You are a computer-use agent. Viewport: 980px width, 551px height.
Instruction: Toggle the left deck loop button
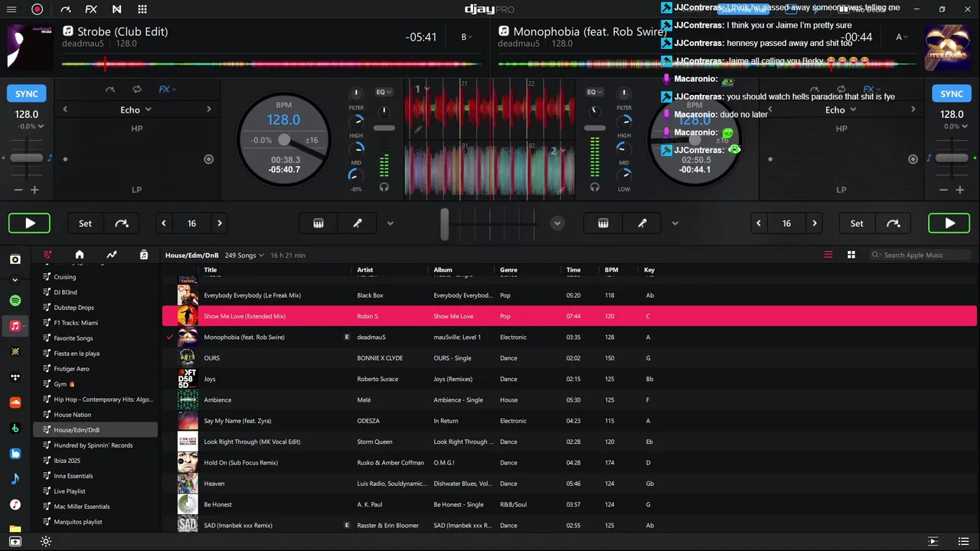tap(137, 90)
